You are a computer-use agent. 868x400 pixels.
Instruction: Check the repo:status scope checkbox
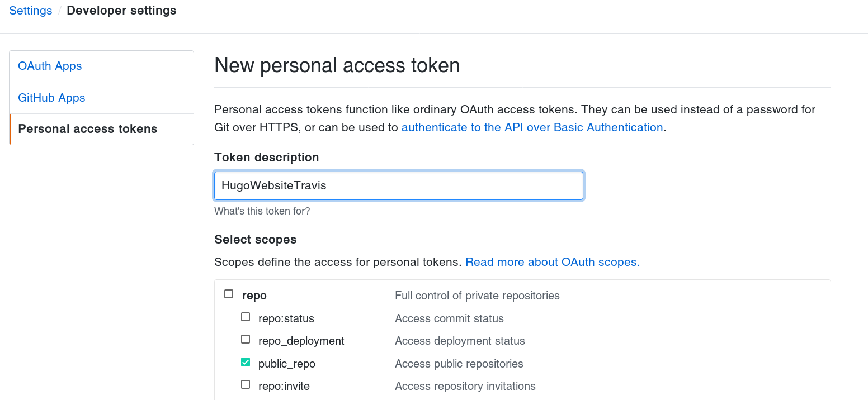click(x=246, y=317)
